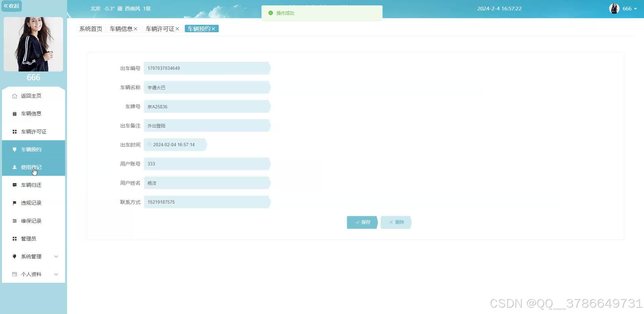Open the 666 user dropdown arrow
The width and height of the screenshot is (644, 314).
[x=635, y=9]
